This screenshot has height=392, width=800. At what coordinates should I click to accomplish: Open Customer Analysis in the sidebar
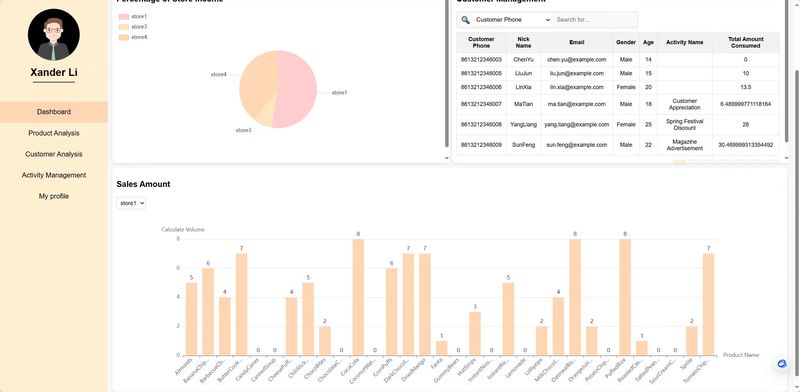[54, 154]
